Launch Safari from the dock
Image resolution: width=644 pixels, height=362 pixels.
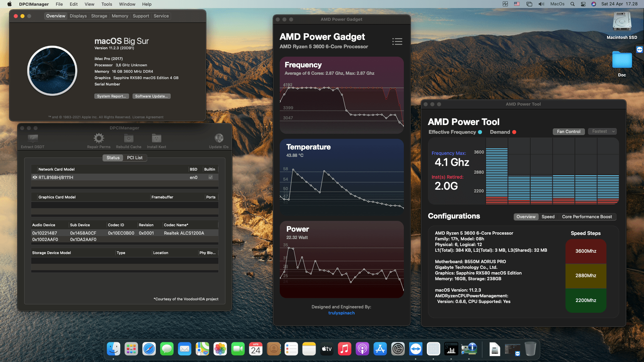coord(149,349)
